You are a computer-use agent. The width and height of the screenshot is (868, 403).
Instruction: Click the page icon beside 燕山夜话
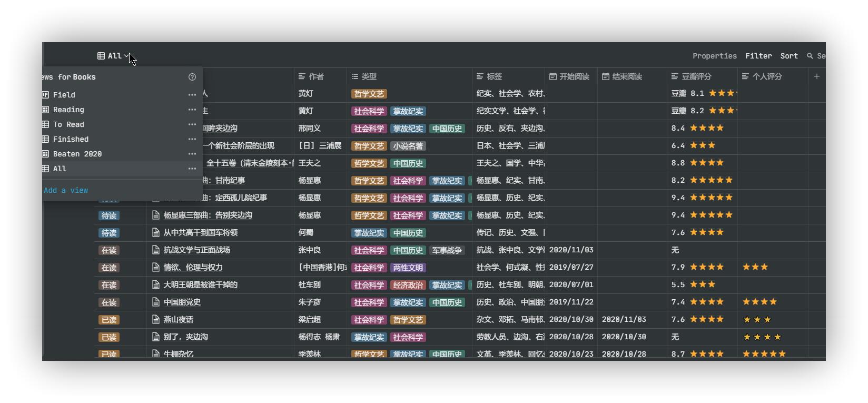click(156, 319)
